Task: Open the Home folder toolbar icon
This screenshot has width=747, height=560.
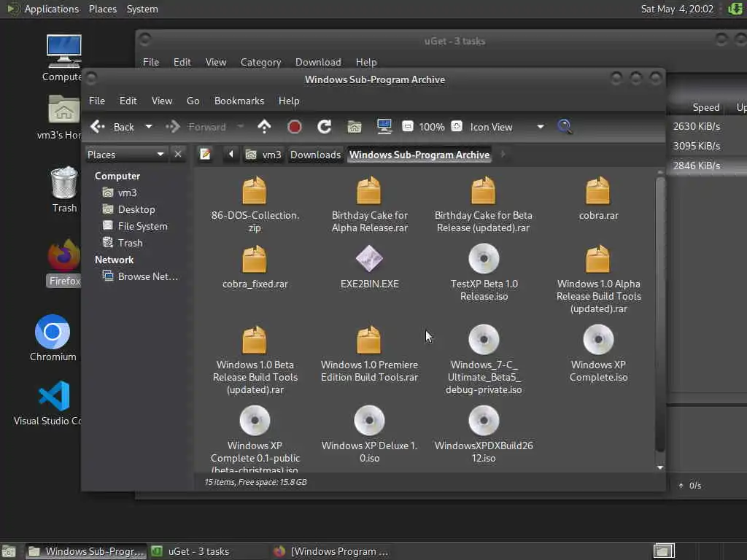Action: (x=355, y=127)
